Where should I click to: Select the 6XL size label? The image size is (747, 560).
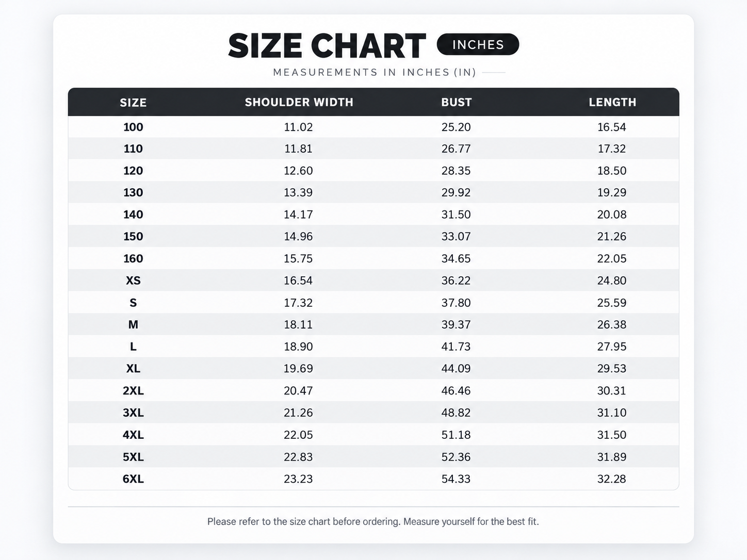pyautogui.click(x=133, y=479)
